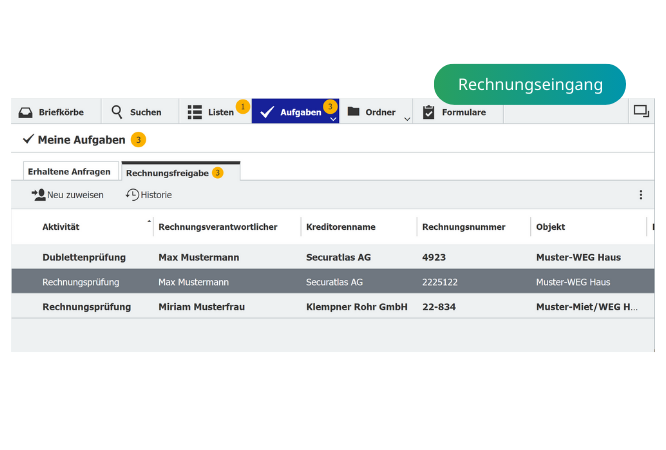Switch to the Erhaltene Anfragen tab
This screenshot has width=666, height=450.
[x=69, y=172]
